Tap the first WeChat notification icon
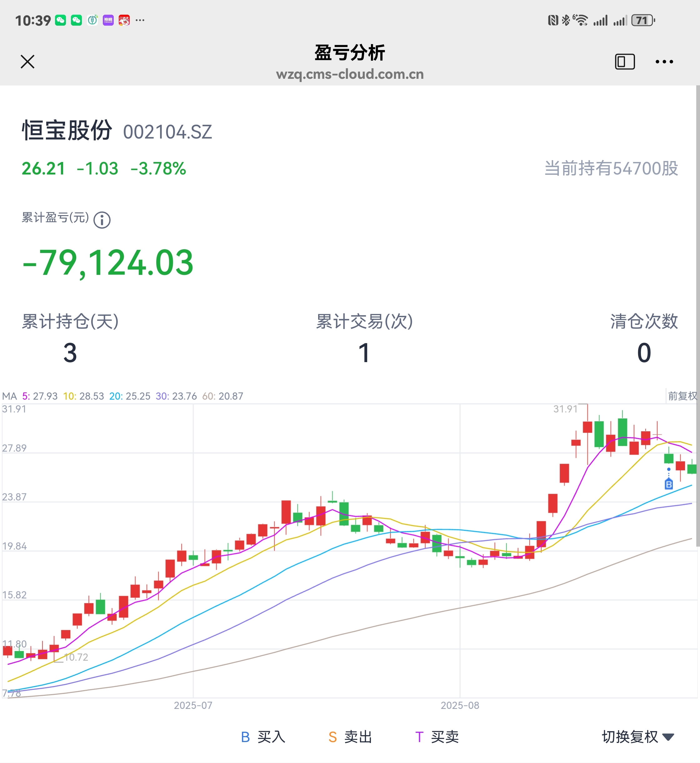The image size is (700, 763). (x=61, y=20)
